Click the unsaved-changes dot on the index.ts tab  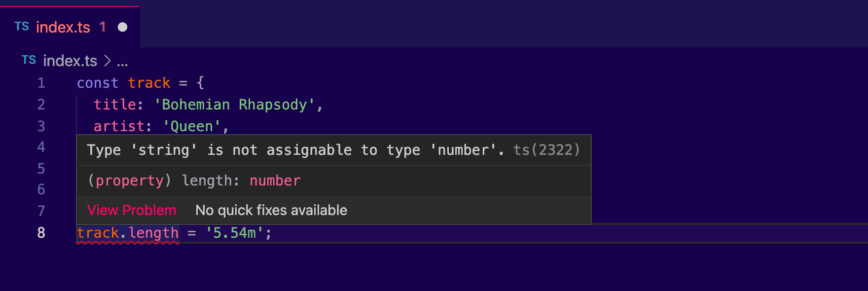click(123, 27)
